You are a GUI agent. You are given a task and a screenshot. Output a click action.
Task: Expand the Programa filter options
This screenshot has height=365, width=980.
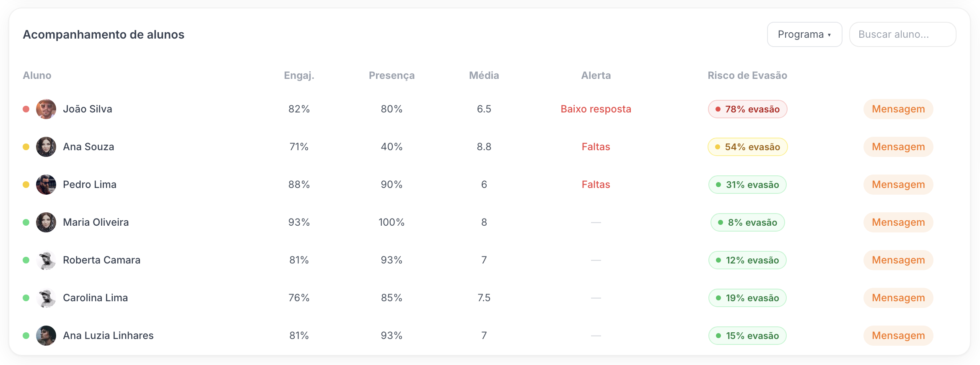click(x=804, y=34)
